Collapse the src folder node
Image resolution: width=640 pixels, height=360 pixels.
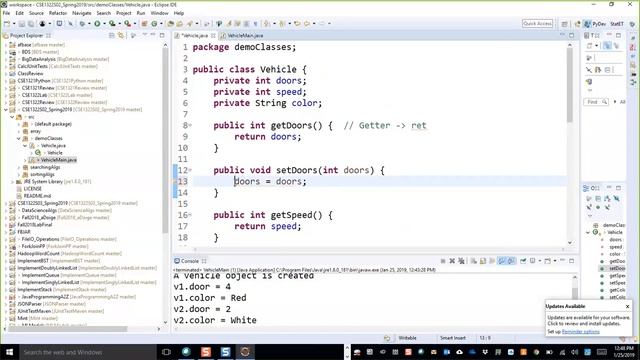[x=12, y=117]
